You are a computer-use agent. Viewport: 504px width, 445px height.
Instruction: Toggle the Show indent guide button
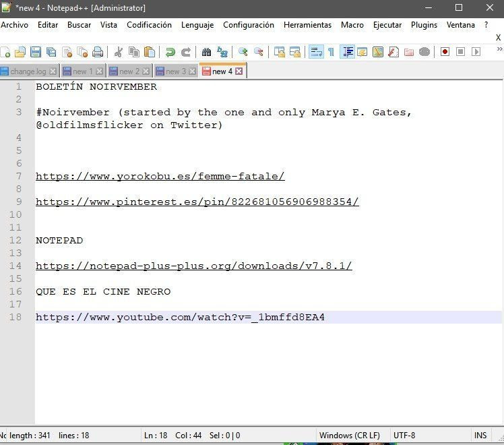348,52
